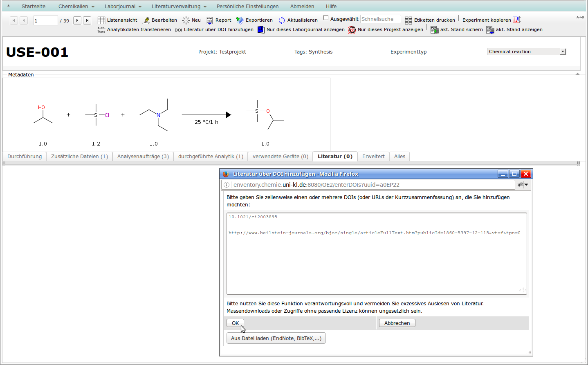The image size is (588, 365).
Task: Click the experiment number field
Action: 46,20
